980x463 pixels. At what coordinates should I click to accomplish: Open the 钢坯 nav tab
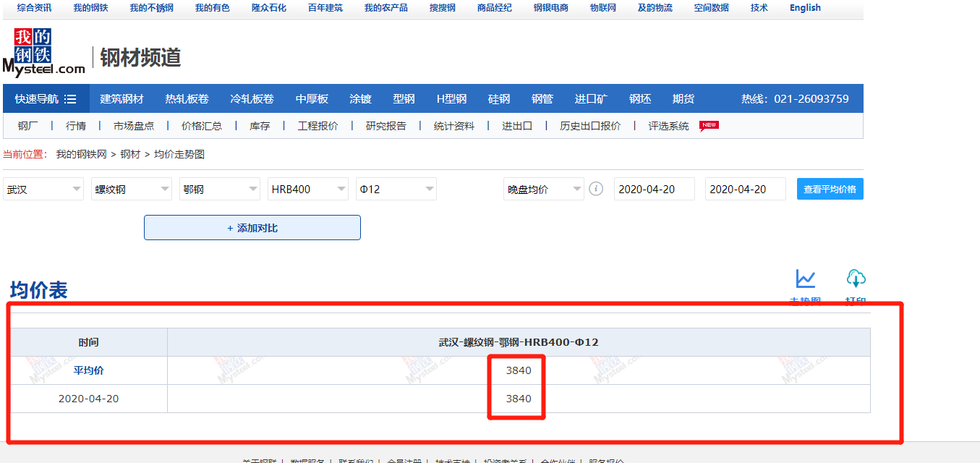640,98
